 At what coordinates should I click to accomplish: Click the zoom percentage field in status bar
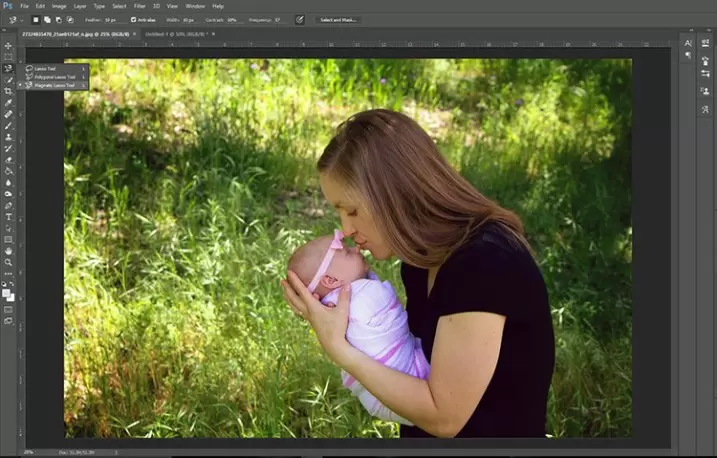coord(30,452)
